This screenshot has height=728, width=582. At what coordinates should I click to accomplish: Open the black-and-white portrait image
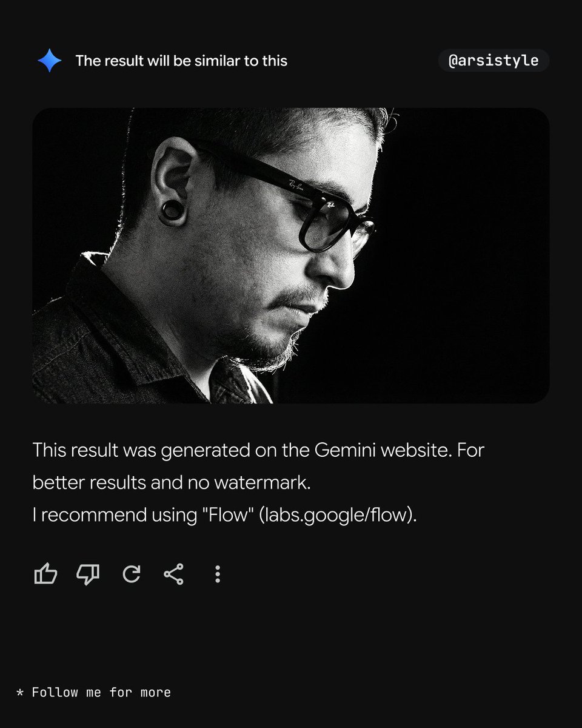[x=291, y=255]
